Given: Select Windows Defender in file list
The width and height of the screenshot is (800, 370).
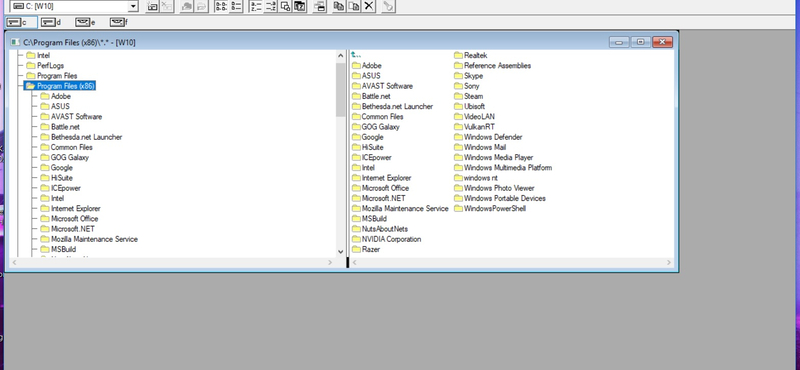Looking at the screenshot, I should tap(493, 137).
